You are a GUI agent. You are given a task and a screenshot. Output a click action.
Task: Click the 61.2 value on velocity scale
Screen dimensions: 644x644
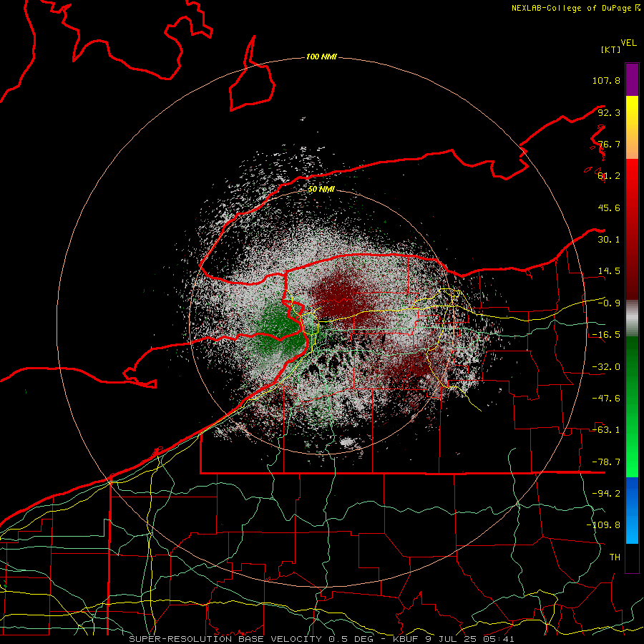click(x=609, y=176)
